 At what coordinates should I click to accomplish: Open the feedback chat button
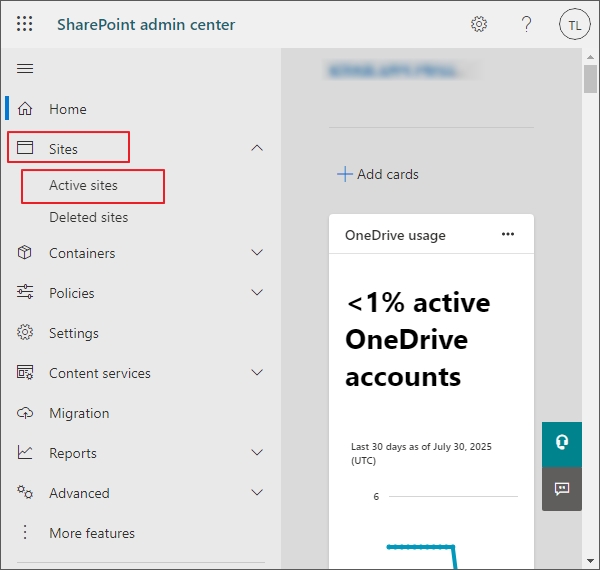coord(562,489)
